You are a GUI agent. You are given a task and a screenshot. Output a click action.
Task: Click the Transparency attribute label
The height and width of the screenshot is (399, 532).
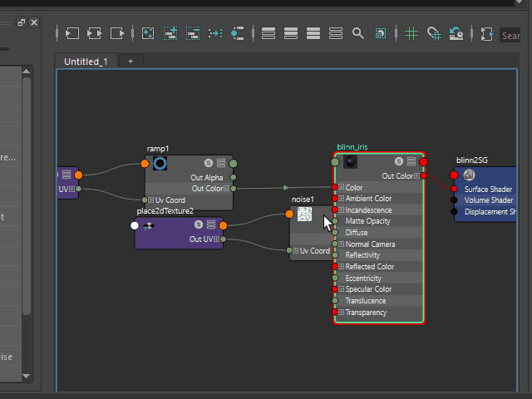(366, 313)
